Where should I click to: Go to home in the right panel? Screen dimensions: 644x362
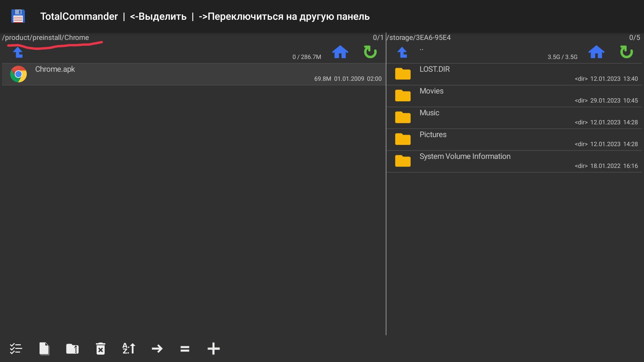point(596,52)
